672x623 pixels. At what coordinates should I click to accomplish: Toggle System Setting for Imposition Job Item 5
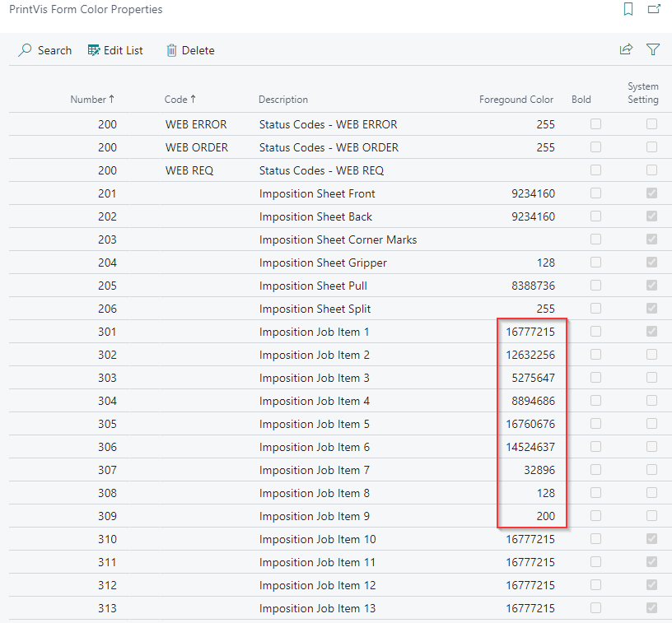tap(651, 424)
